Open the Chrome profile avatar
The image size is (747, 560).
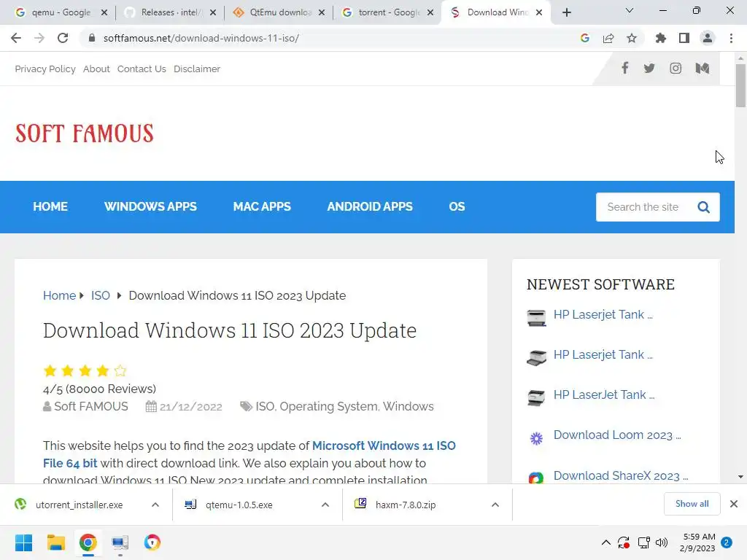(708, 38)
